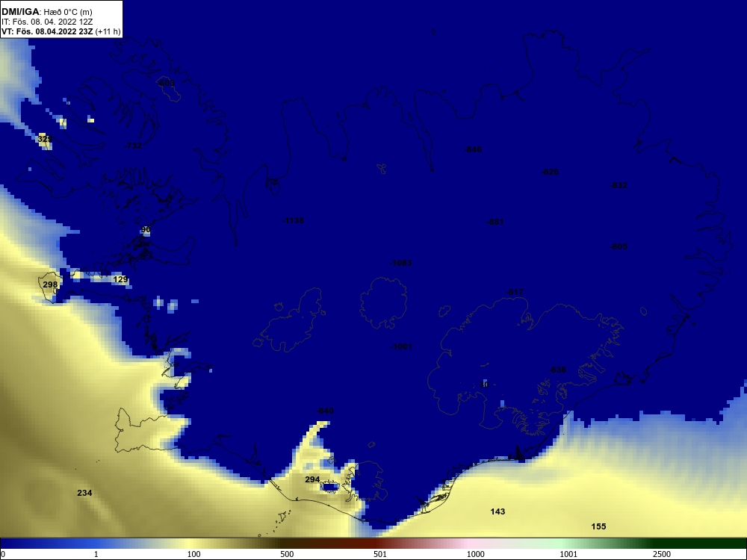This screenshot has width=747, height=560.
Task: Click the map value -1083
Action: coord(400,263)
